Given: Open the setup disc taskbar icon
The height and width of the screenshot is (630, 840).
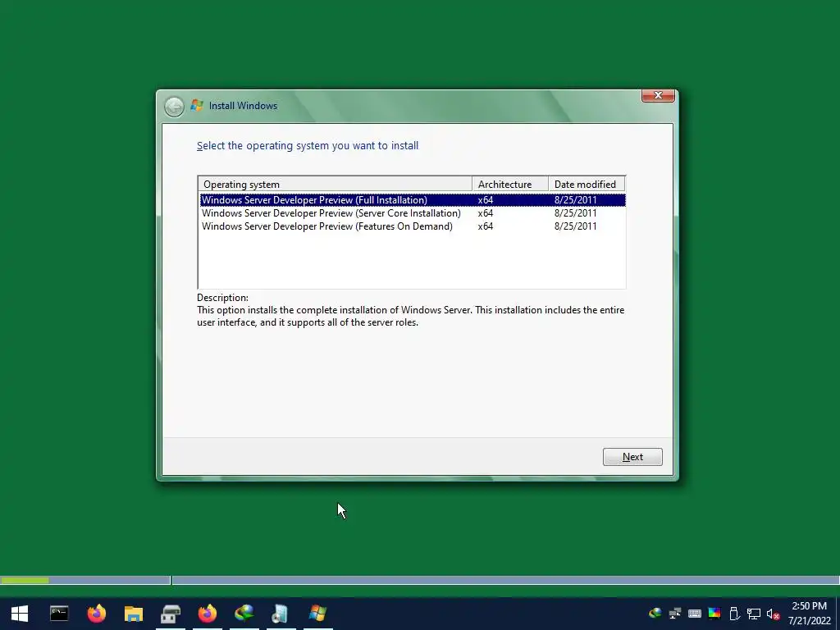Looking at the screenshot, I should coord(281,614).
